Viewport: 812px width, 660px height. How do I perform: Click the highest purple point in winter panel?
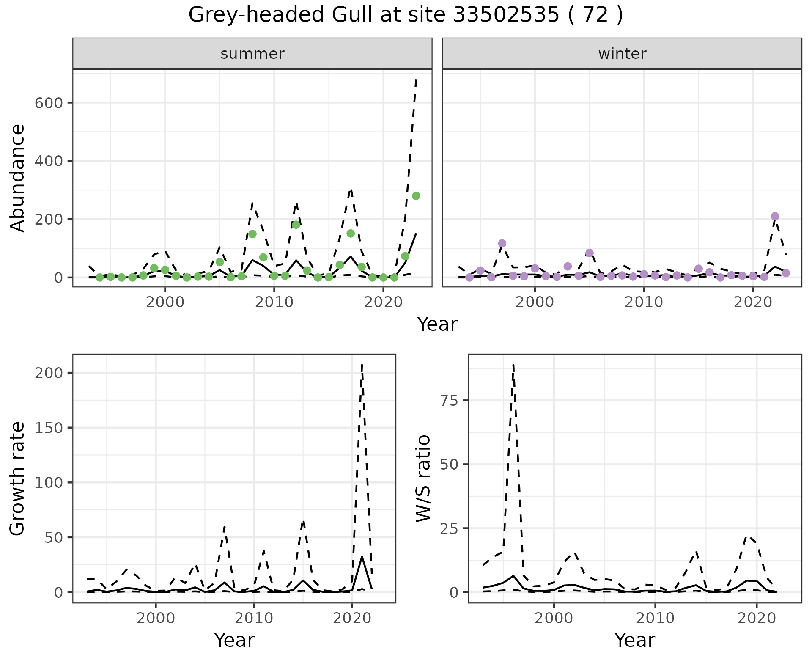[x=775, y=216]
